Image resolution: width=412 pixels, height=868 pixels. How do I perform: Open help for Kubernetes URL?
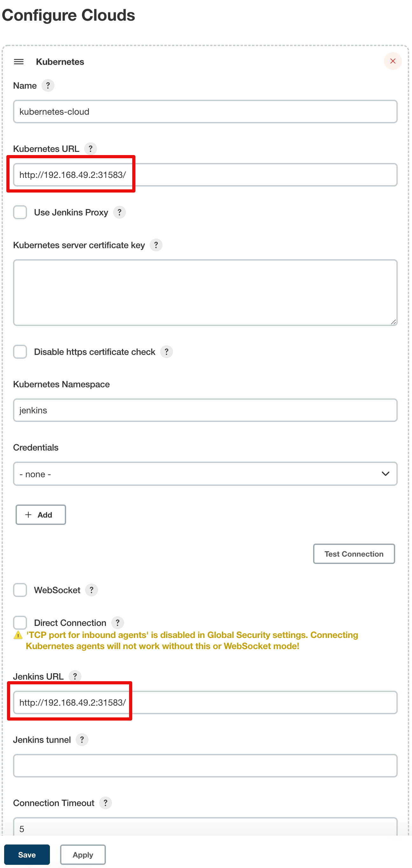[x=90, y=149]
